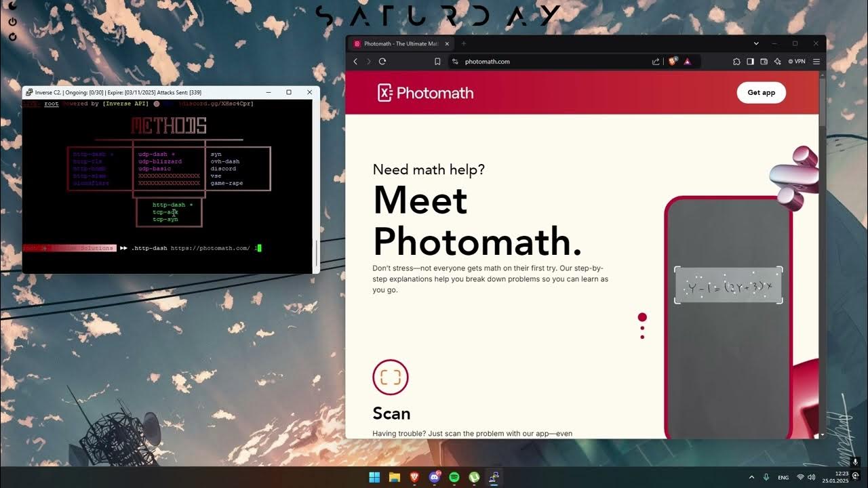Bookmark the current photomath.com page
Viewport: 868px width, 488px height.
(437, 62)
